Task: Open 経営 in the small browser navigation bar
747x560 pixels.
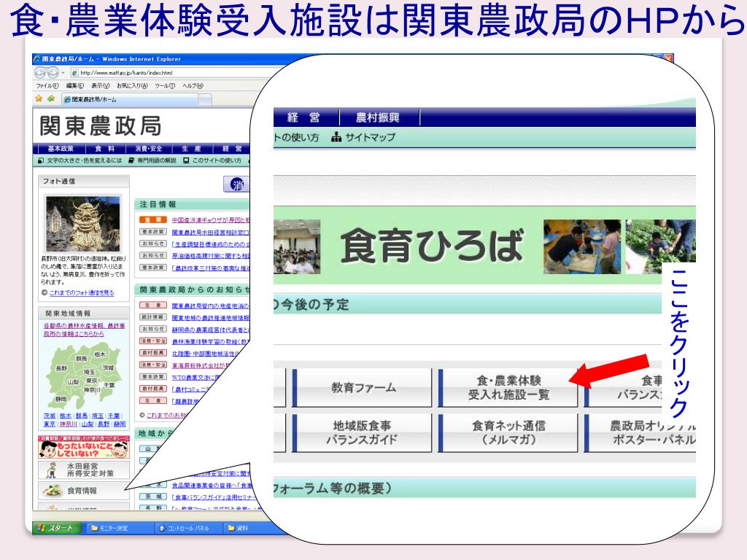Action: click(232, 149)
